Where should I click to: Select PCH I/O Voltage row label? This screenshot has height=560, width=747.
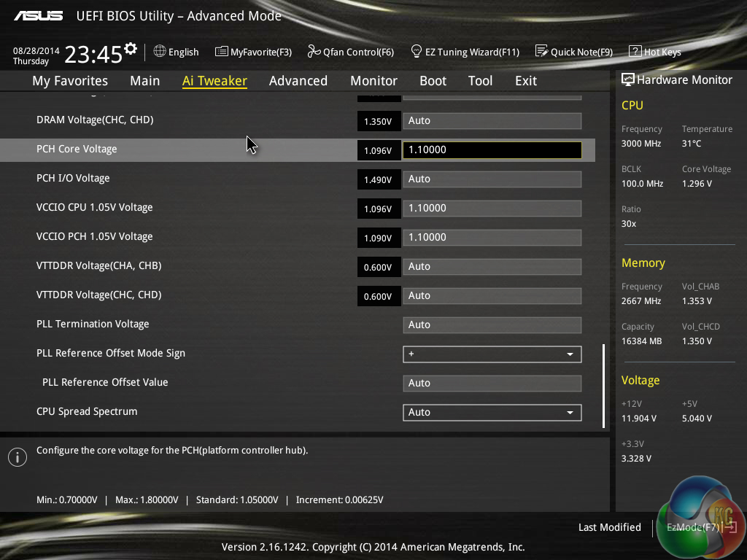coord(73,178)
